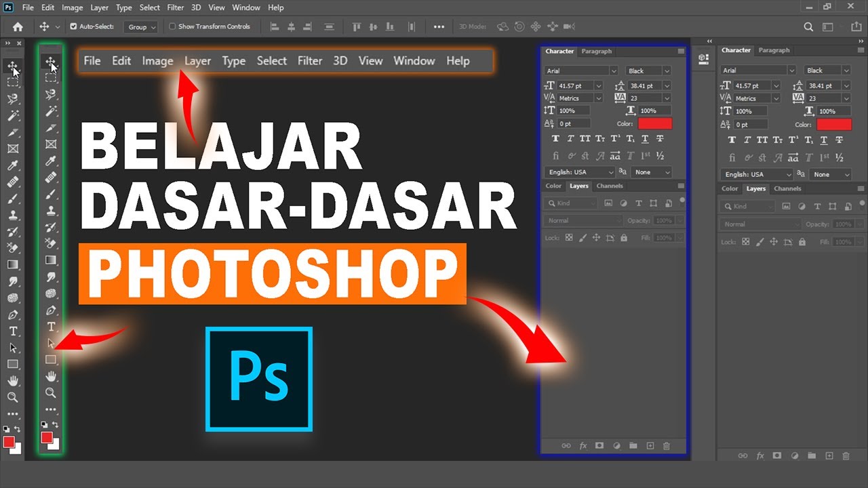Select the Healing Brush tool in the main left toolbar
This screenshot has height=488, width=868.
tap(12, 182)
